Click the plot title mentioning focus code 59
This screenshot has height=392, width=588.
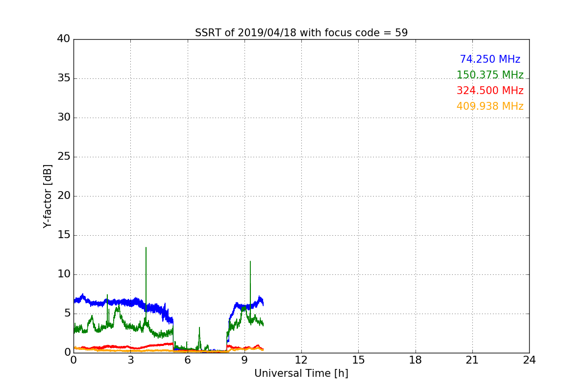(x=301, y=33)
